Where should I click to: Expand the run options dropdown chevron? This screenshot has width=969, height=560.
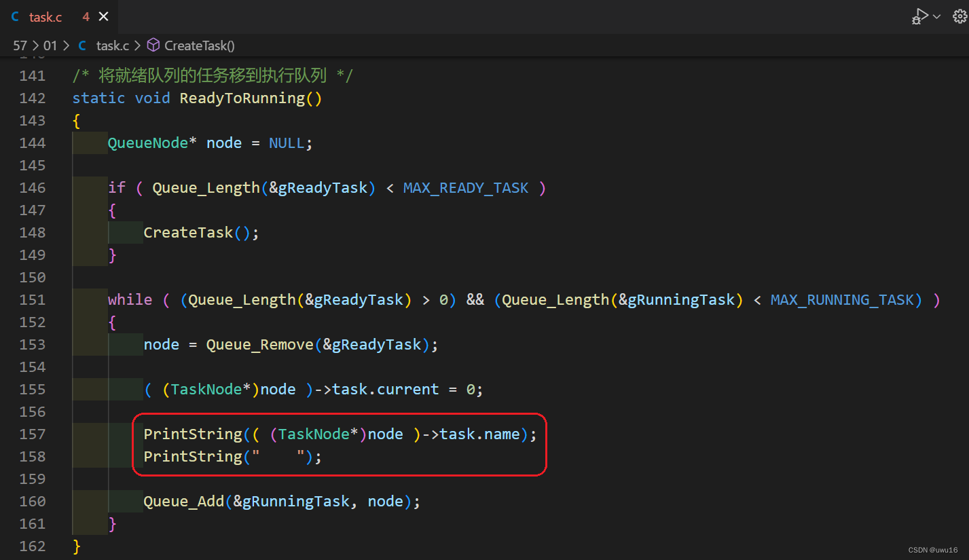pos(937,17)
